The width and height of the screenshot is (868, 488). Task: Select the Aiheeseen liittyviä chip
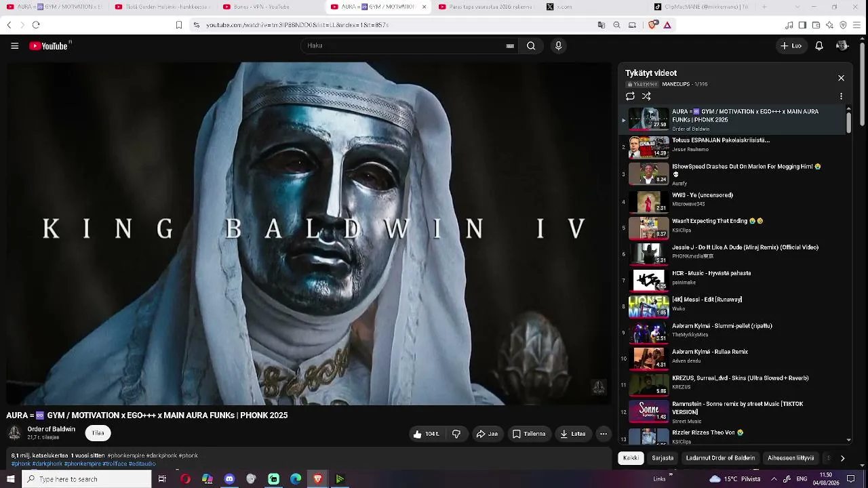coord(791,458)
